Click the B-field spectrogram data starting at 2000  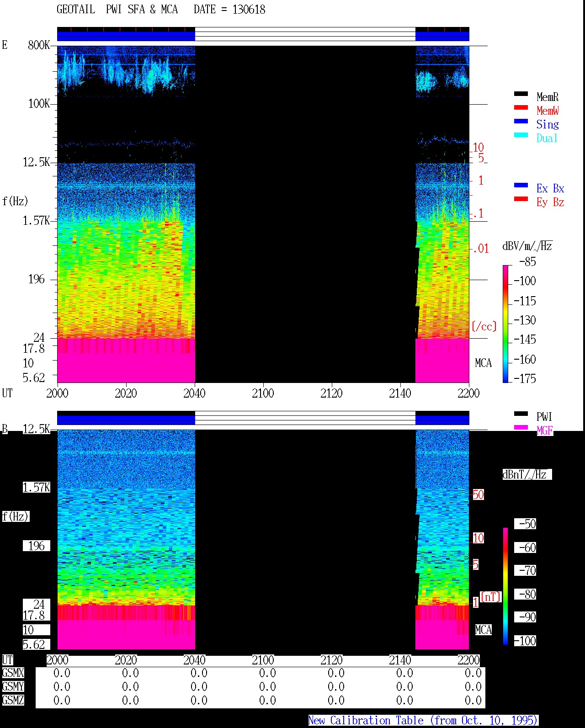(x=126, y=539)
